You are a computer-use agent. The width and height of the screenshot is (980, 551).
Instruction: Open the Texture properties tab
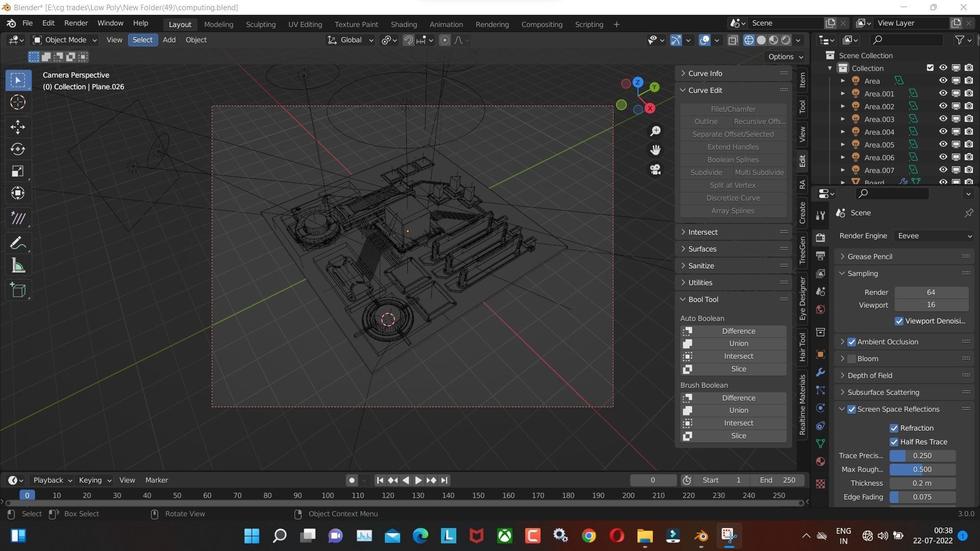(x=820, y=484)
